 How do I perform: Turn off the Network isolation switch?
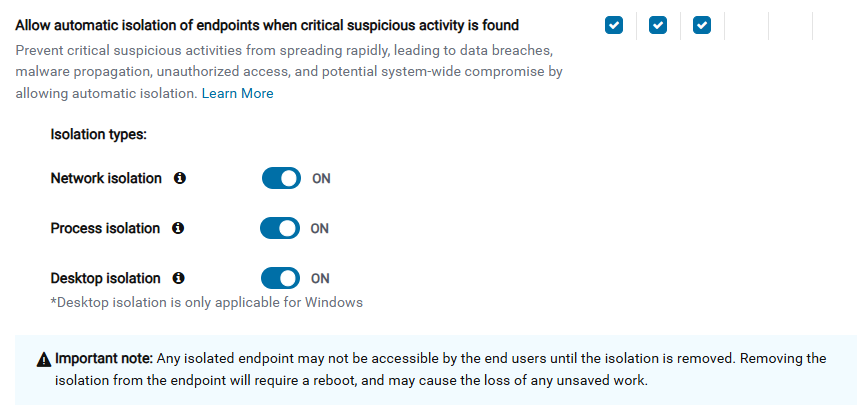281,178
